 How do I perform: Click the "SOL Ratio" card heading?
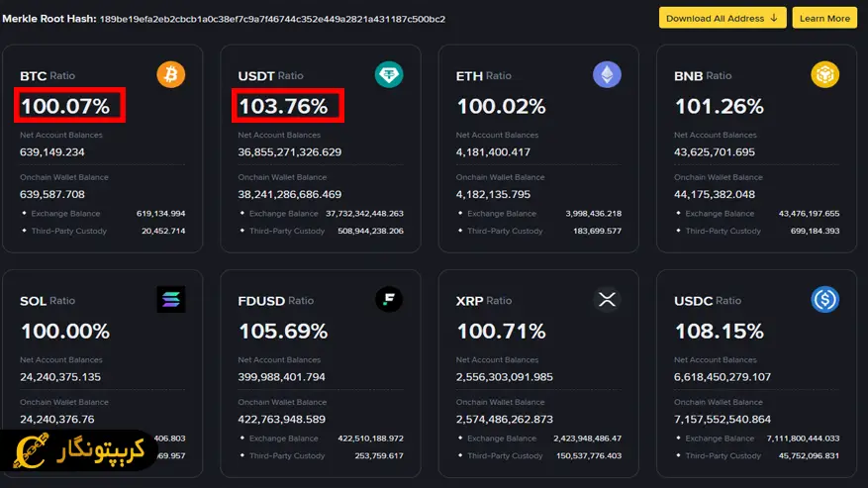pyautogui.click(x=48, y=301)
